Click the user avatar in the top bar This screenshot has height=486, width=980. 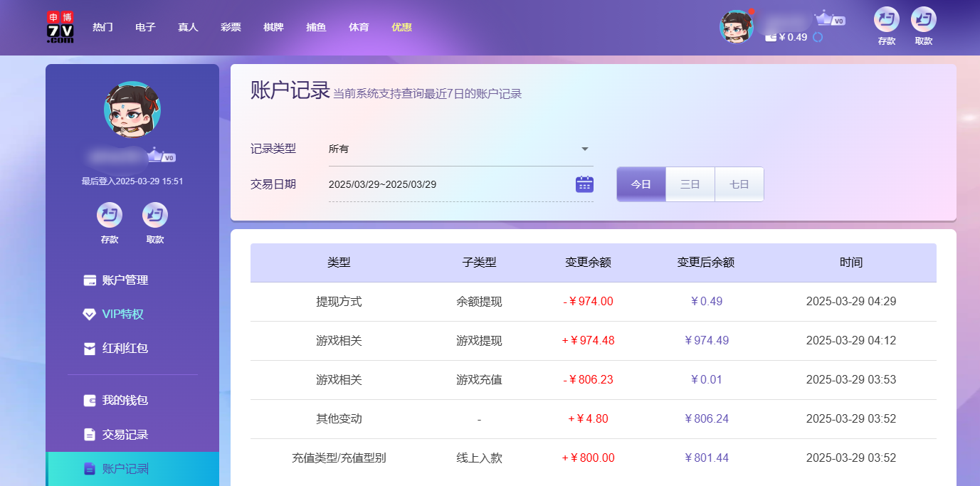737,27
